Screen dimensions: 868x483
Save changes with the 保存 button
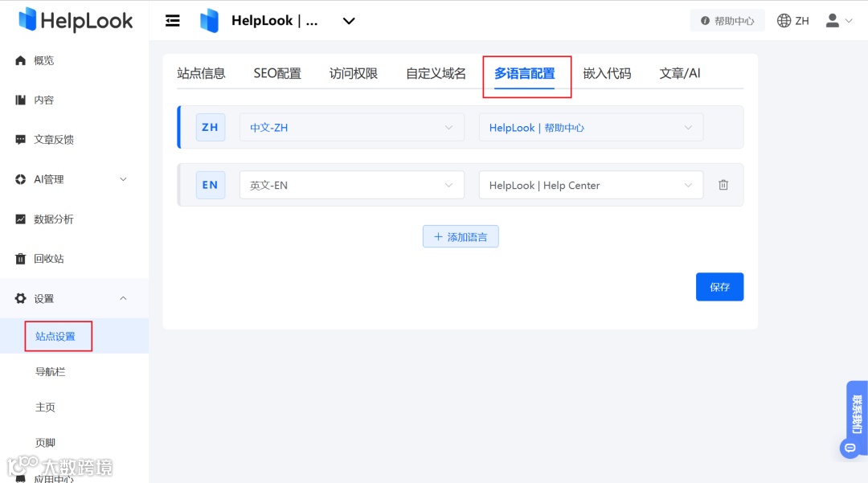tap(719, 286)
